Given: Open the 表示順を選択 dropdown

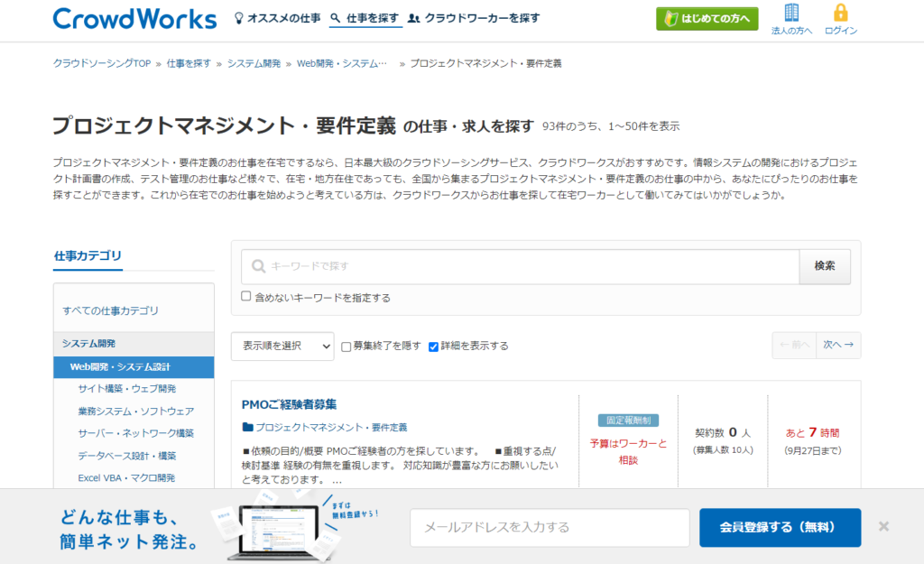Looking at the screenshot, I should pos(282,346).
